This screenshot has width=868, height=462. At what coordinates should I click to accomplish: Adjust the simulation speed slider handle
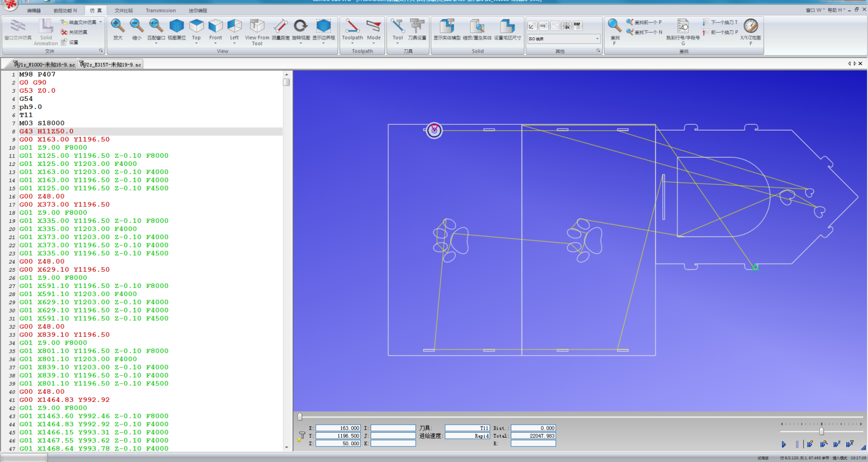(x=821, y=431)
